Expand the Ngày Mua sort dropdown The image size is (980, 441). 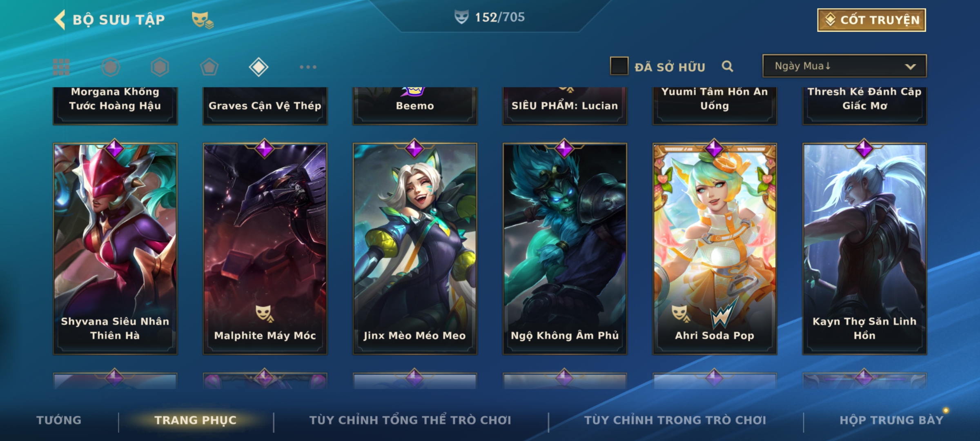(x=844, y=66)
